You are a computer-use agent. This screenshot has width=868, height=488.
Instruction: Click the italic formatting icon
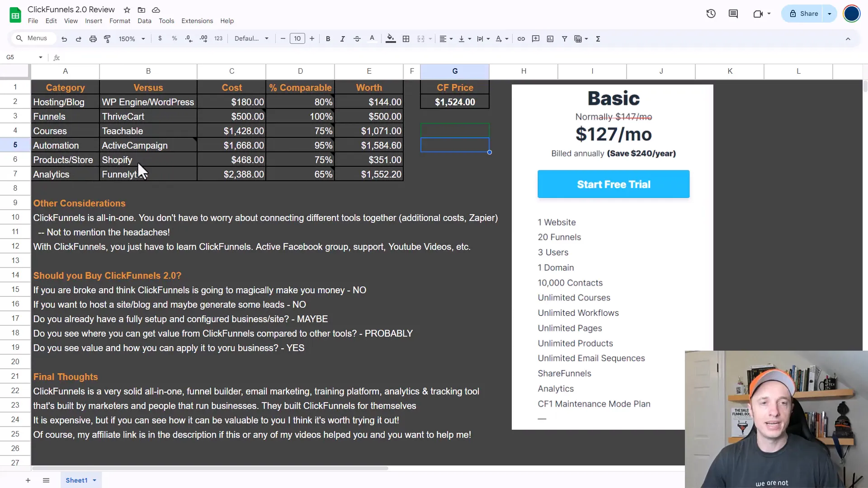tap(342, 39)
